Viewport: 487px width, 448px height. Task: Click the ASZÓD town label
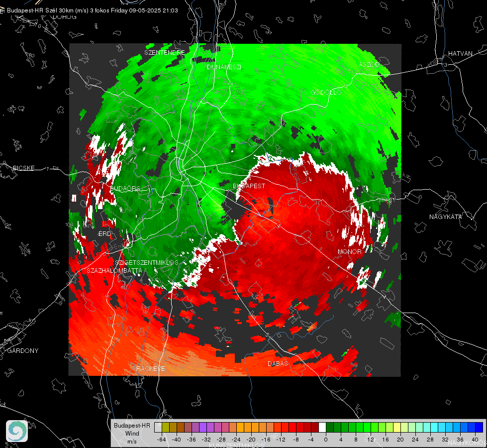pyautogui.click(x=369, y=64)
